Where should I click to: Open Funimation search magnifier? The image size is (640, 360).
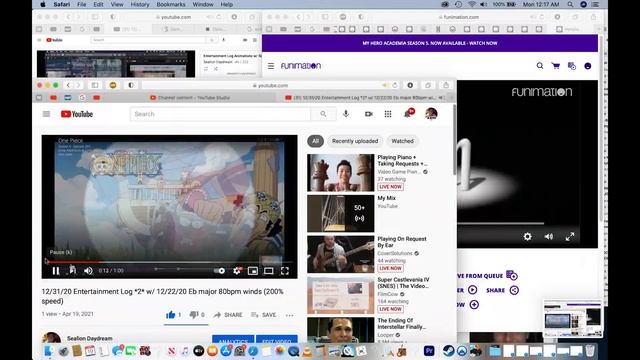click(540, 66)
